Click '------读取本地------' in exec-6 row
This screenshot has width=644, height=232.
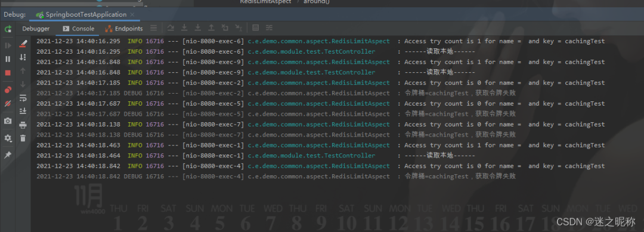[x=439, y=52]
